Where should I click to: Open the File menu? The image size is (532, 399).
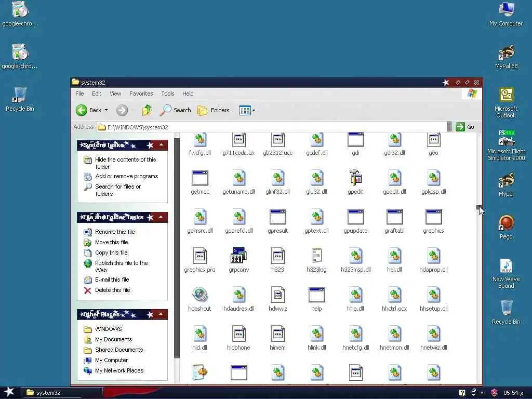pyautogui.click(x=79, y=94)
